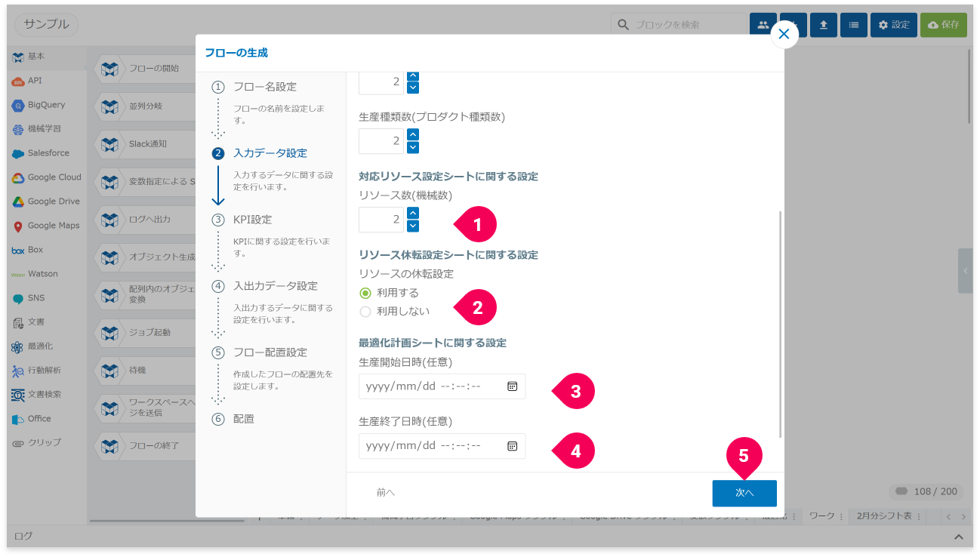Close the フローの生成 dialog

[x=784, y=34]
